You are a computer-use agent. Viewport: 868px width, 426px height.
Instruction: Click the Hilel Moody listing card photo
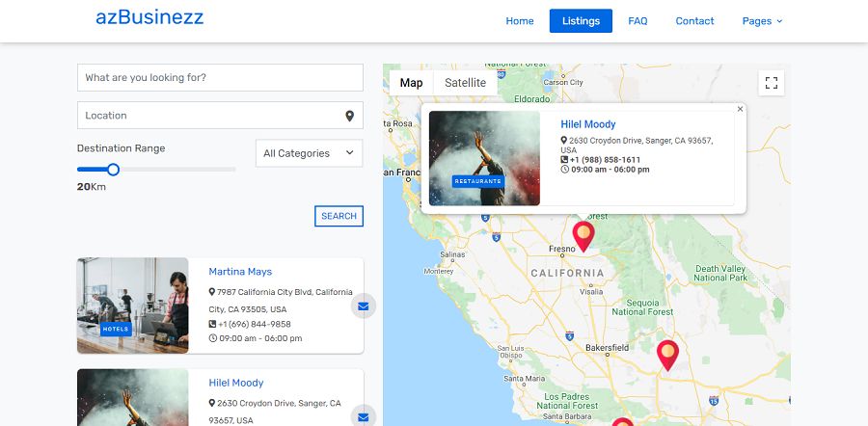click(133, 398)
